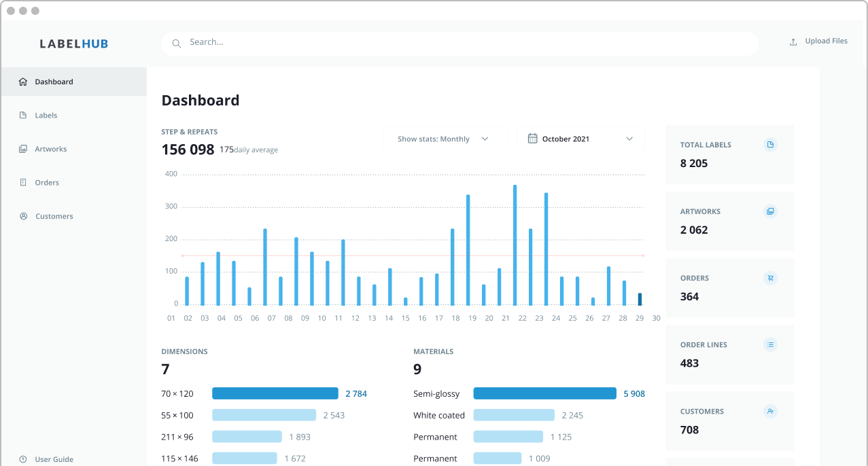Click the 2 784 dimension value

point(356,394)
